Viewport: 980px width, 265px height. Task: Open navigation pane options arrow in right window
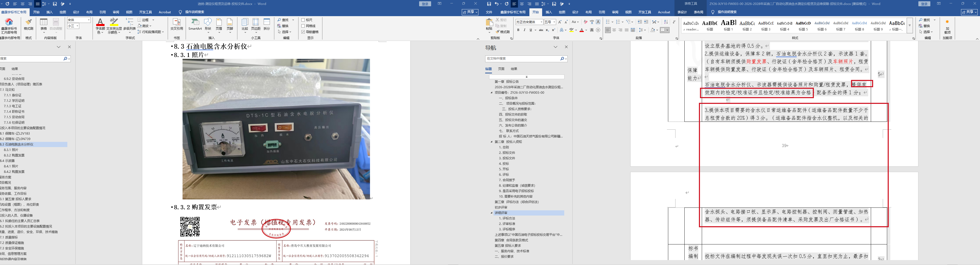click(555, 47)
